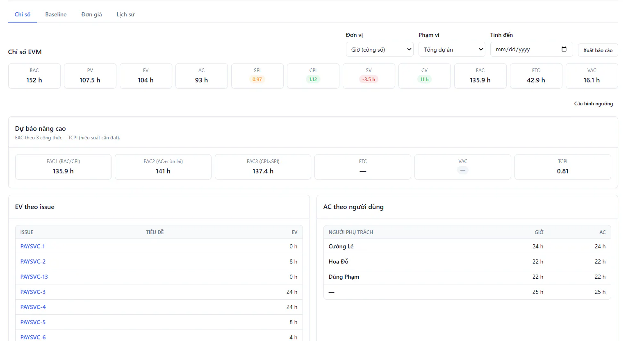Viewport: 644px width, 341px height.
Task: Open the Lịch sử tab
Action: [125, 14]
